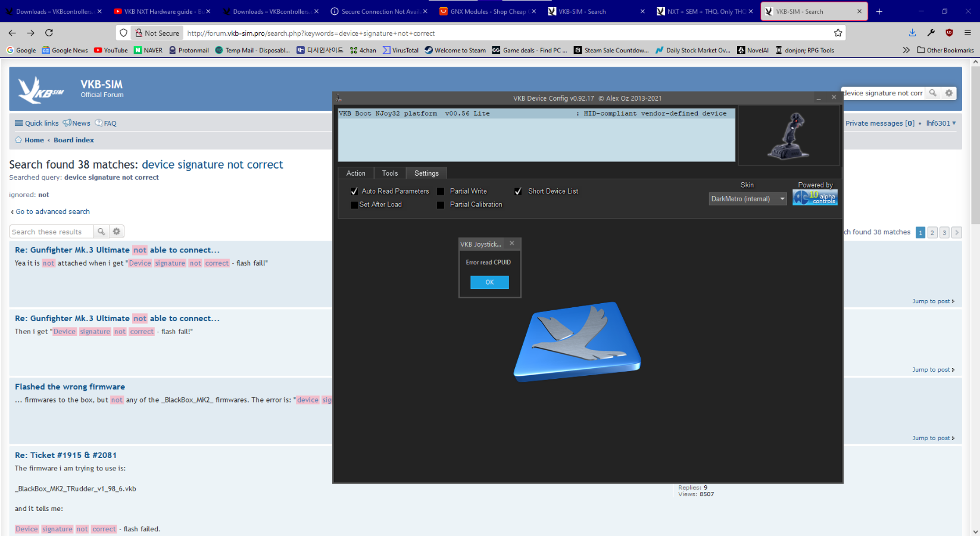Reload the current page

[x=49, y=33]
